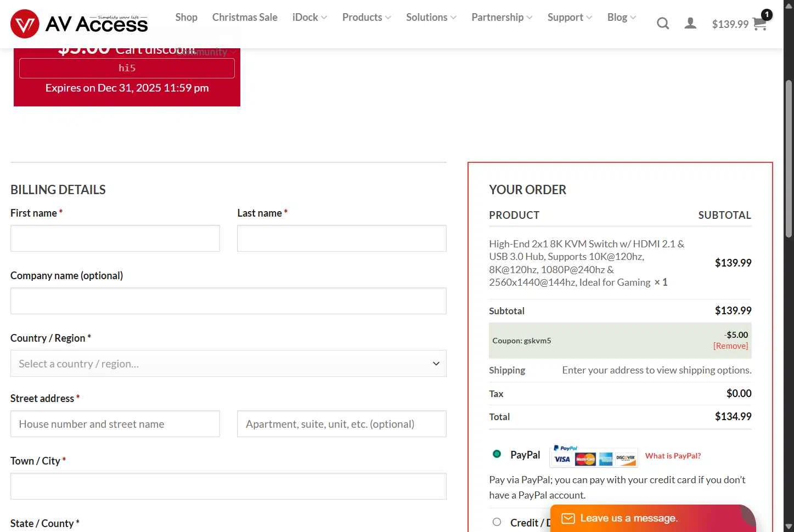Click the Coupon: gskvm5 label
Screen dimensions: 794x532
pyautogui.click(x=522, y=341)
